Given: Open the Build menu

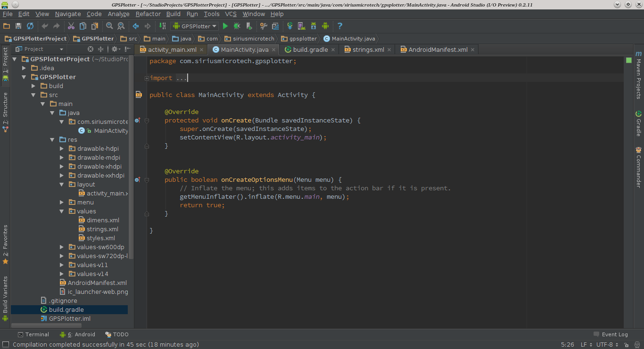Looking at the screenshot, I should pyautogui.click(x=173, y=14).
